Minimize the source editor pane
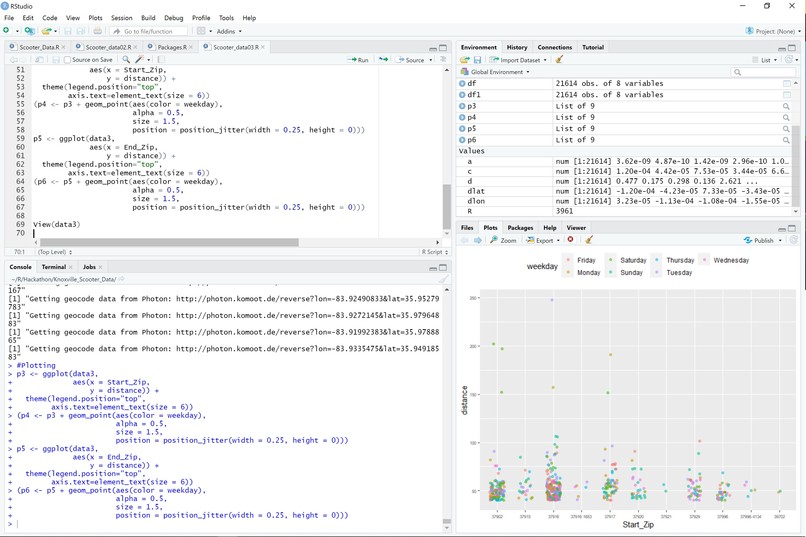This screenshot has width=806, height=537. tap(433, 48)
